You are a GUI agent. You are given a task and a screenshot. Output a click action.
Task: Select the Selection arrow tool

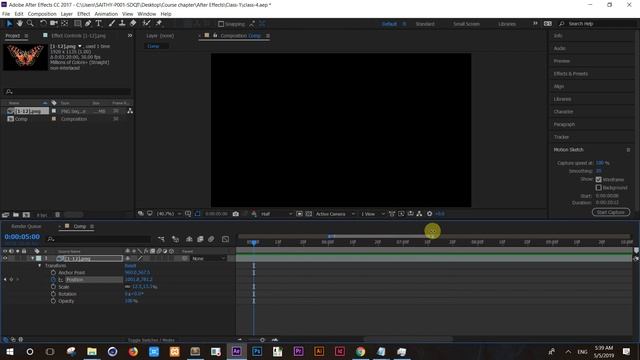tap(9, 24)
